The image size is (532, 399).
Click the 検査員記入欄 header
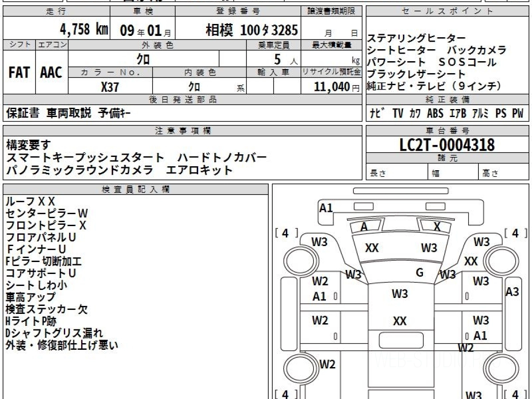[136, 189]
